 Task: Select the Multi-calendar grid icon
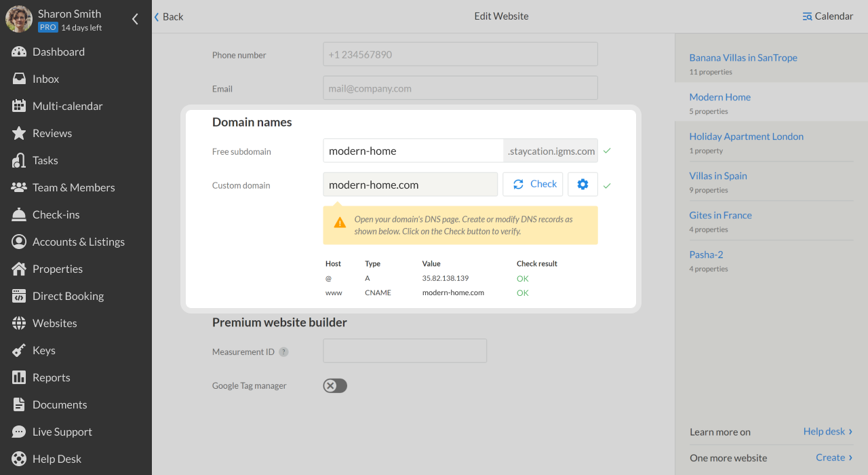point(19,106)
